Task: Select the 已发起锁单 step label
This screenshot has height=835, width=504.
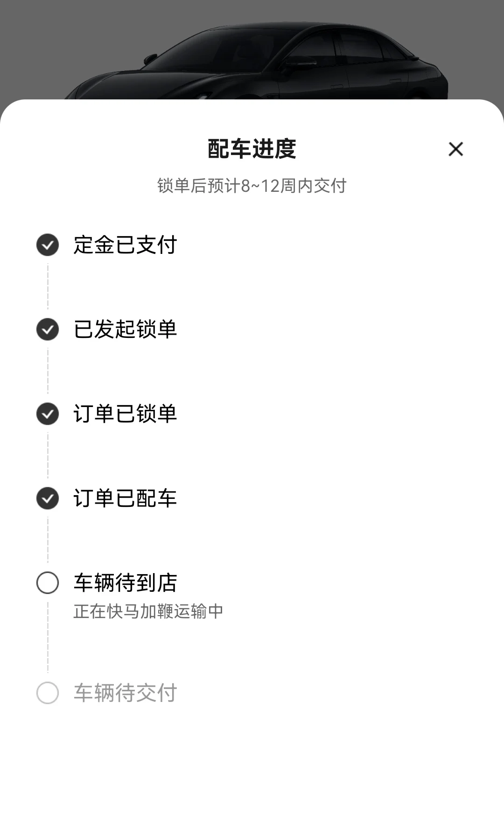Action: point(125,329)
